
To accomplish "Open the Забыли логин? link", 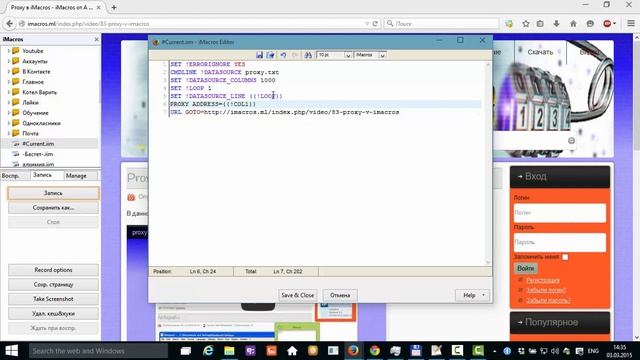I will click(546, 290).
